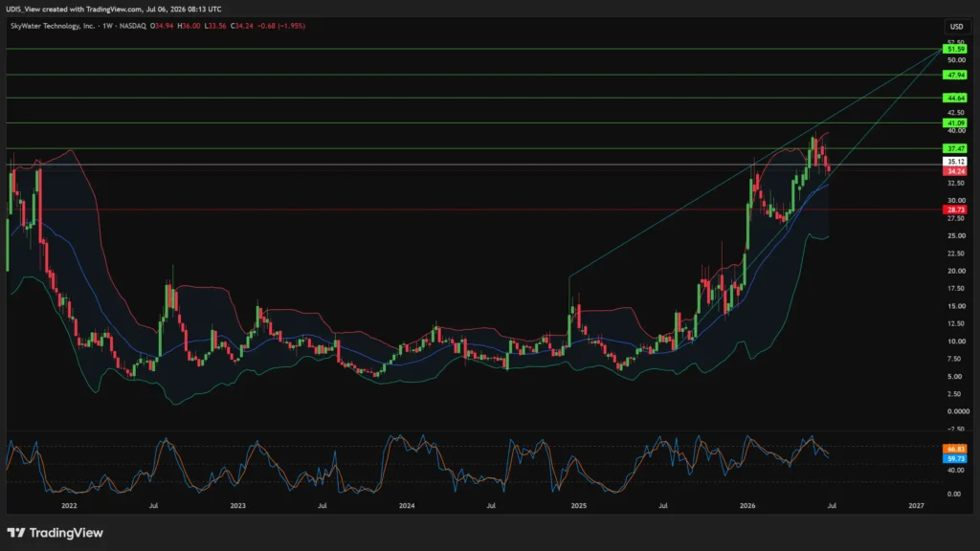Select the 41.09 price level label
Viewport: 980px width, 551px height.
[x=956, y=123]
